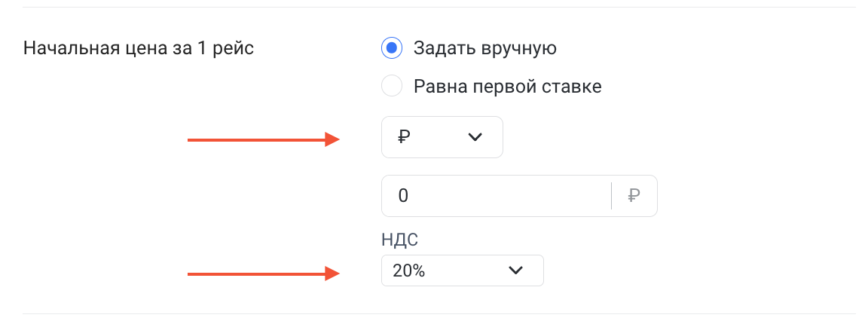Click the horizontal separator above the price section
The image size is (868, 327).
pos(439,7)
